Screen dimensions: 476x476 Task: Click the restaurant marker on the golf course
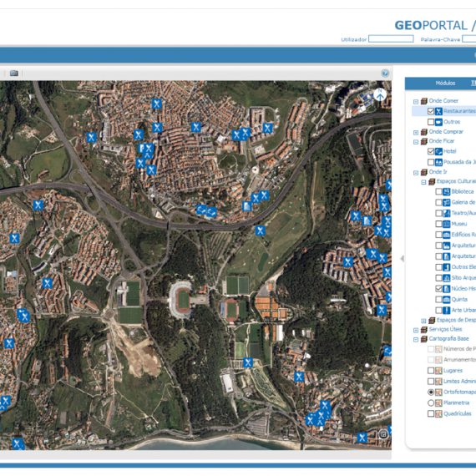[260, 230]
